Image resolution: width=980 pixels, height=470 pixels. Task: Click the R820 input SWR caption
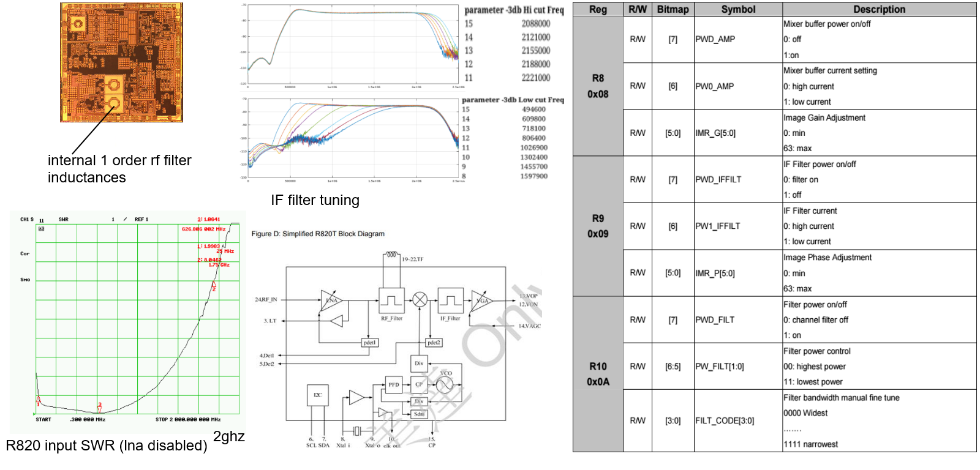pos(107,445)
